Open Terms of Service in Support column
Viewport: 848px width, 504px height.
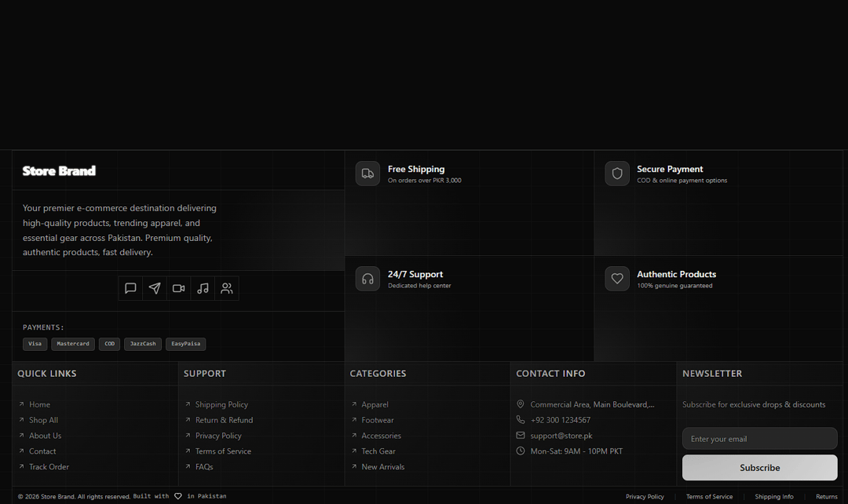(x=223, y=451)
